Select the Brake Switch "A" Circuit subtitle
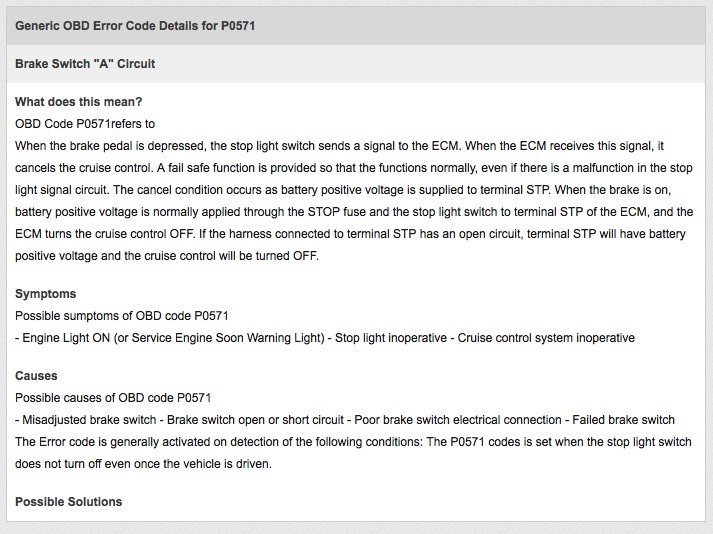 pyautogui.click(x=85, y=64)
